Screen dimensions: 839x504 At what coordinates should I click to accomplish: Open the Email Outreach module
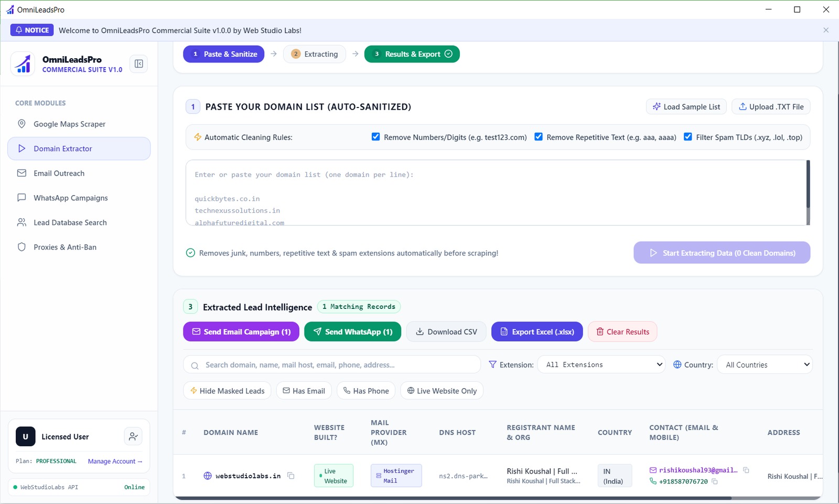click(79, 173)
